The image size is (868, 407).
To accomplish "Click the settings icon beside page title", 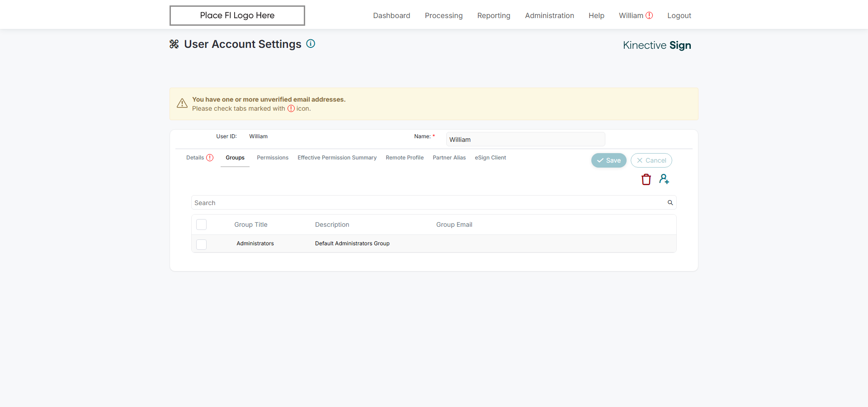I will [x=174, y=44].
